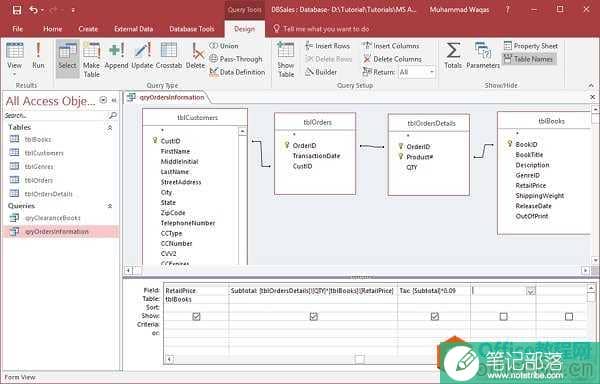This screenshot has width=600, height=384.
Task: Select QTY field in tblOrdersDetails
Action: (412, 167)
